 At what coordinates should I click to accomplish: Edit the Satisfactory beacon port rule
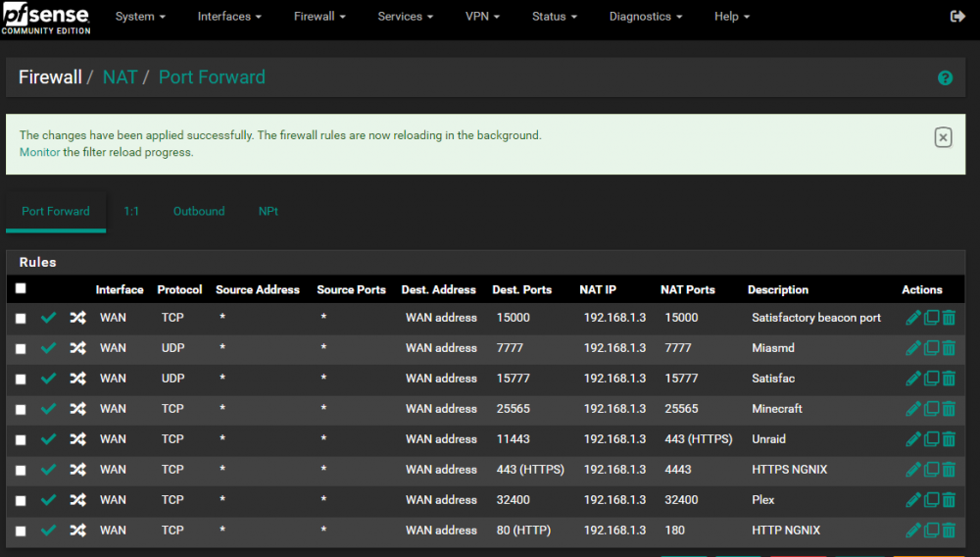(x=913, y=318)
